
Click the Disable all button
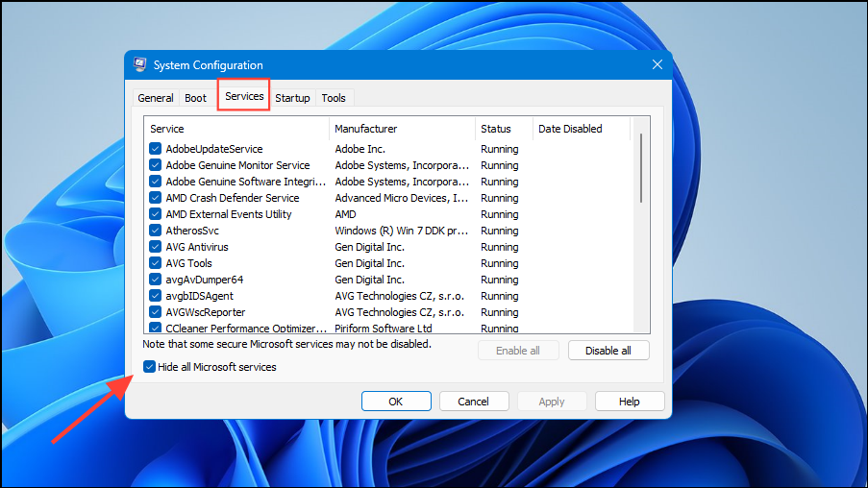coord(608,351)
